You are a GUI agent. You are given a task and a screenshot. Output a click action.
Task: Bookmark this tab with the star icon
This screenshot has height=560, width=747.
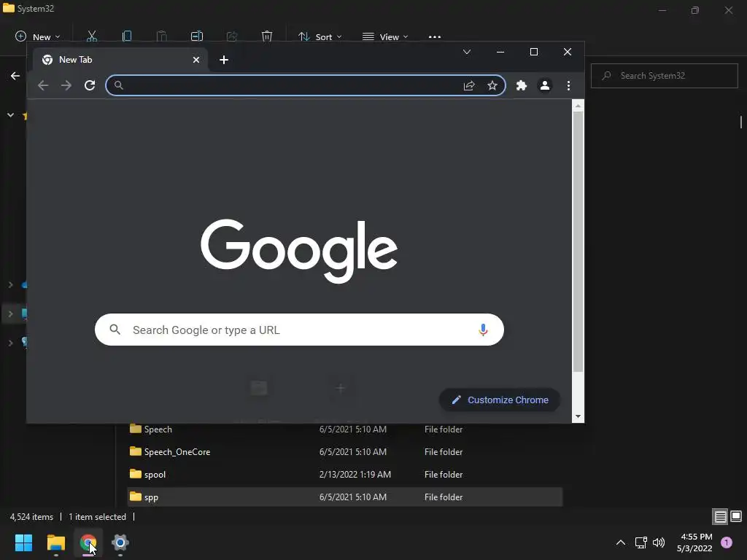(x=492, y=85)
